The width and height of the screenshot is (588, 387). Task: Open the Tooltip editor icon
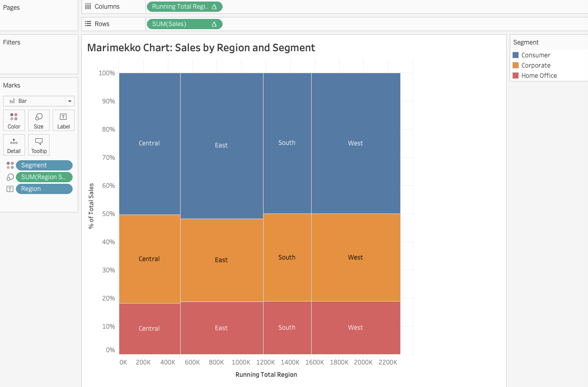[x=39, y=145]
